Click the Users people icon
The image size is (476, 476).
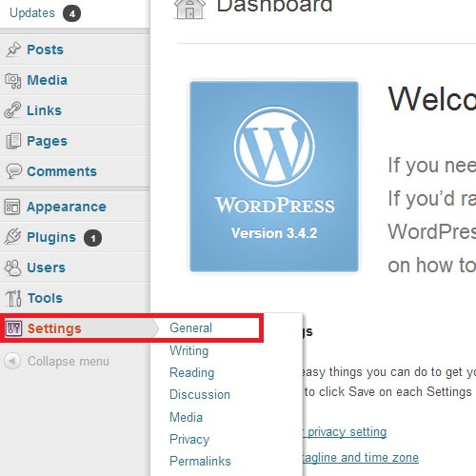pyautogui.click(x=13, y=268)
